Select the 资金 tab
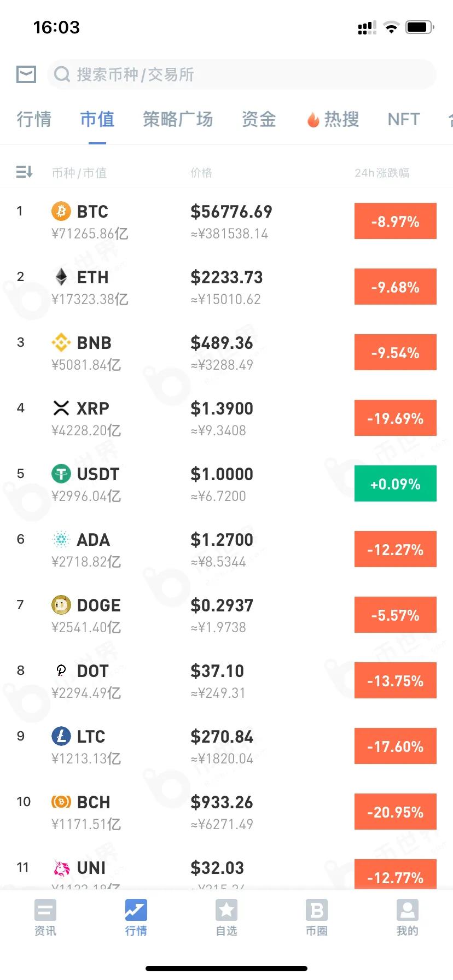 pos(259,119)
